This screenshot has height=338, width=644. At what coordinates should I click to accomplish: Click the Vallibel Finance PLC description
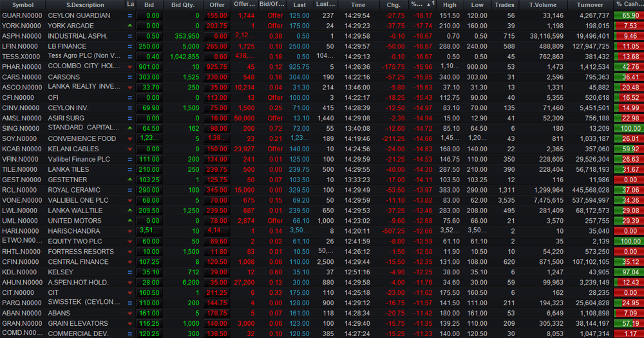click(79, 160)
